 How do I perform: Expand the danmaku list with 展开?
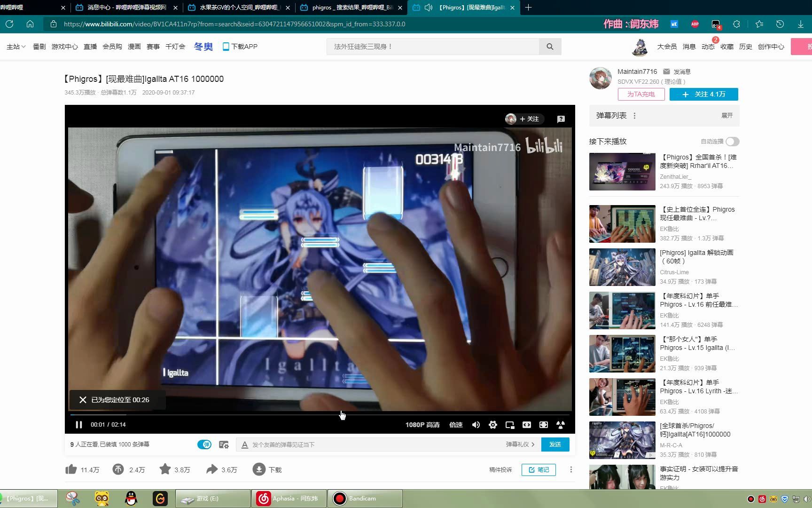[x=727, y=116]
